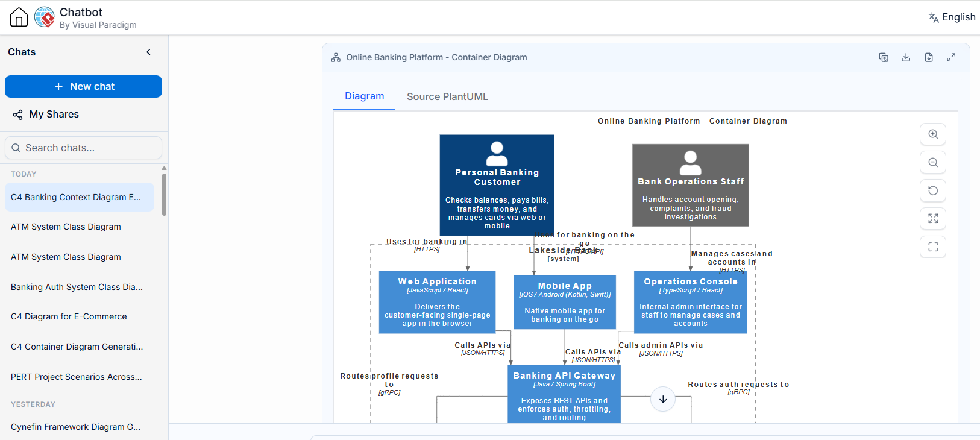The width and height of the screenshot is (980, 440).
Task: Reset the diagram view
Action: click(933, 190)
